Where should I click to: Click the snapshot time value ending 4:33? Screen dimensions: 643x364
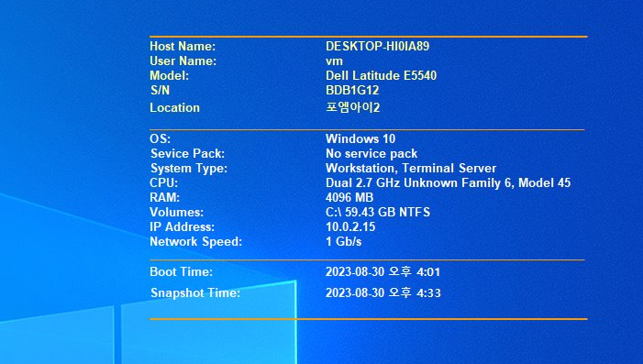383,293
